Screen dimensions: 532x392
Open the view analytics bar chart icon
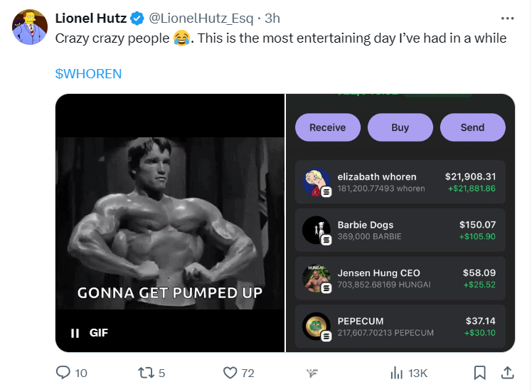point(397,372)
